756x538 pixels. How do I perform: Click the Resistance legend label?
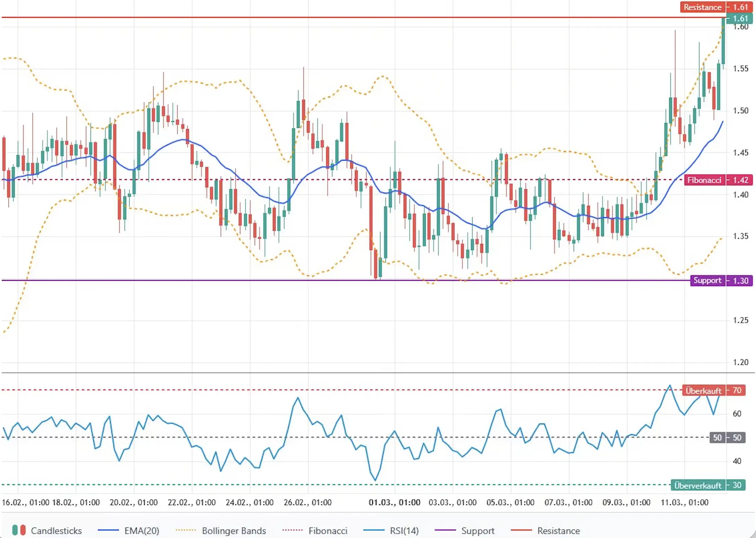coord(558,531)
